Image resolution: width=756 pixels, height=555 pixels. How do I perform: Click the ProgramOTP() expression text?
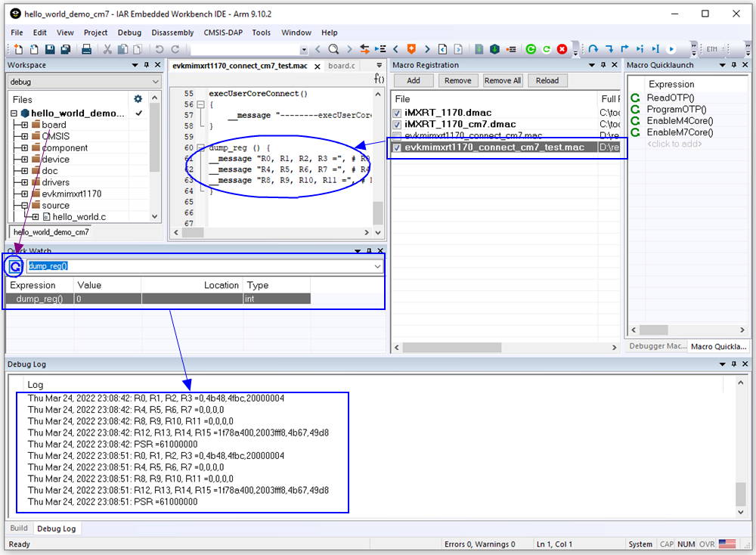pyautogui.click(x=677, y=110)
